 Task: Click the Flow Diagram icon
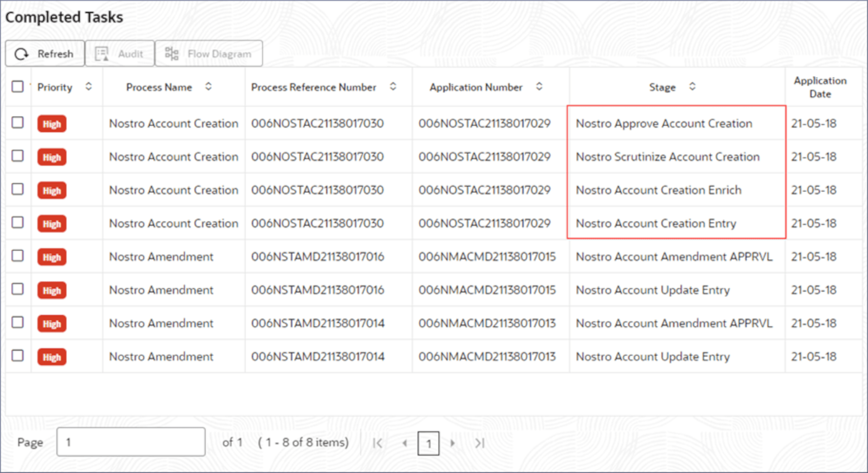click(172, 54)
